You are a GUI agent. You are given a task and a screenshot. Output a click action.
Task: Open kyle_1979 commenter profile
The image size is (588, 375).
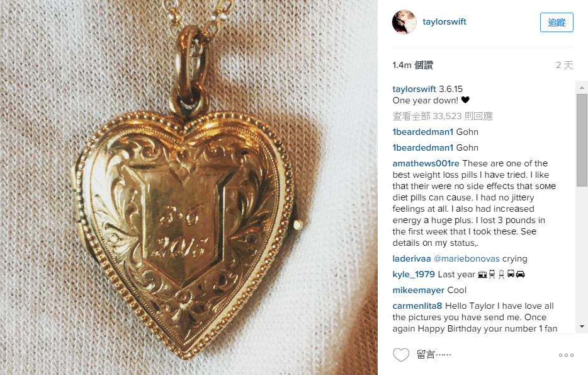pyautogui.click(x=414, y=274)
